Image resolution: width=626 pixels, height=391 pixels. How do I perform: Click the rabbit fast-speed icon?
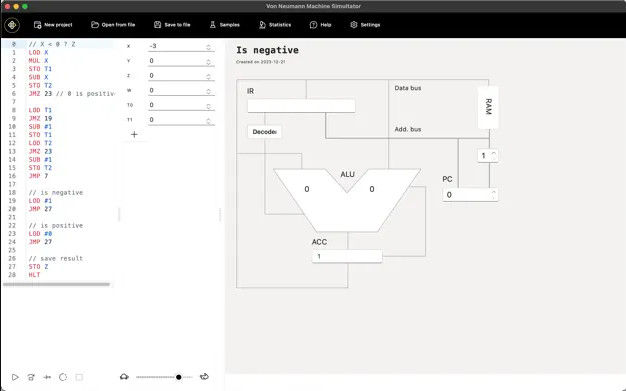tap(204, 377)
